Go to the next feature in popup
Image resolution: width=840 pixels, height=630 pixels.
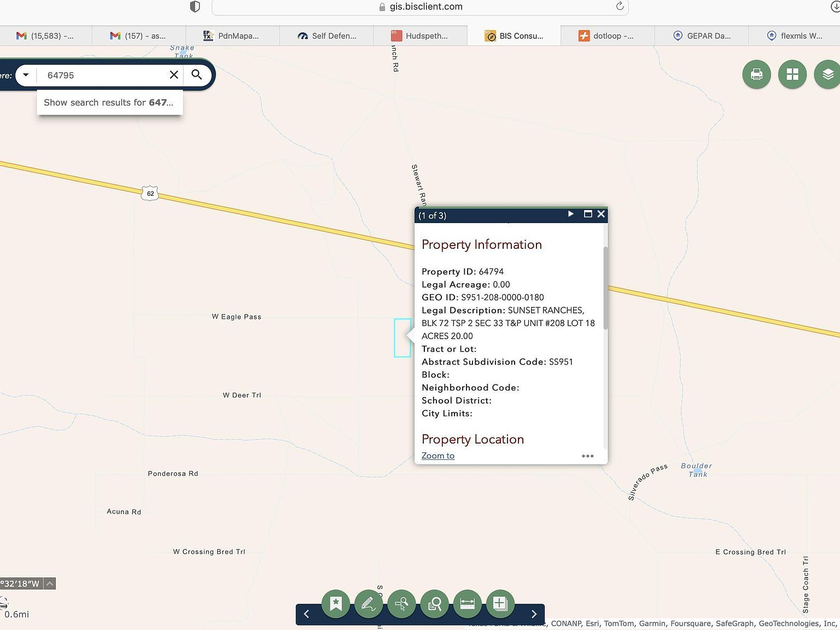click(570, 214)
